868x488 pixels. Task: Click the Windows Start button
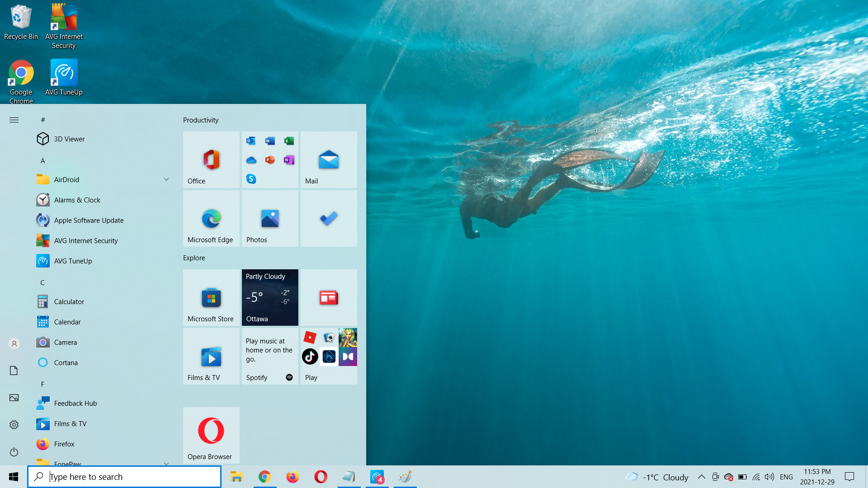coord(14,477)
